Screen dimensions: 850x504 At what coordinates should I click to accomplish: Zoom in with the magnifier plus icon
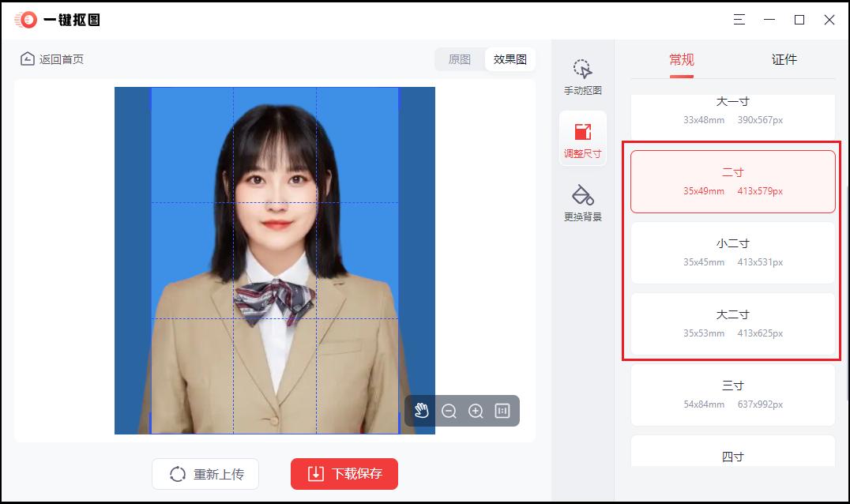[475, 411]
